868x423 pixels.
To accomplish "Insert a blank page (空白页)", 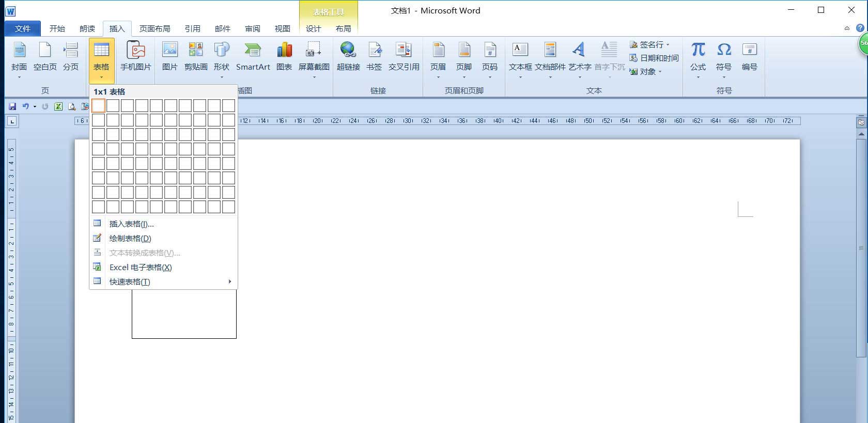I will 45,57.
